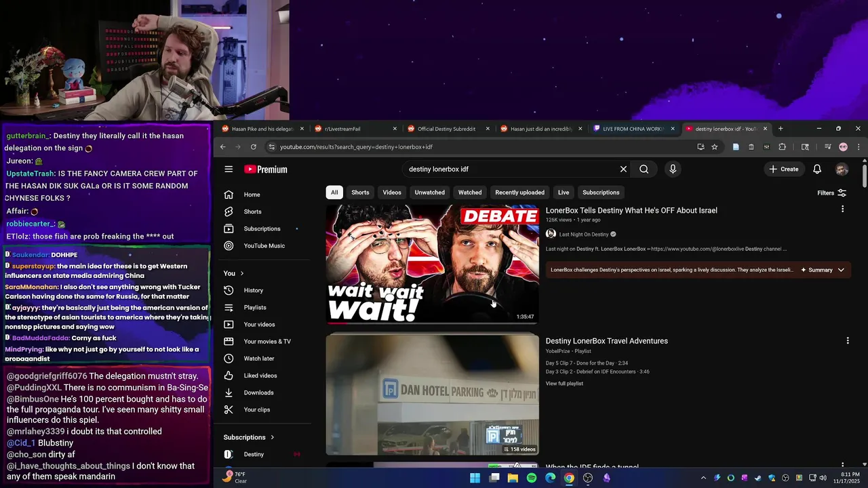Open Last Night On Destiny channel
Image resolution: width=868 pixels, height=488 pixels.
(584, 234)
